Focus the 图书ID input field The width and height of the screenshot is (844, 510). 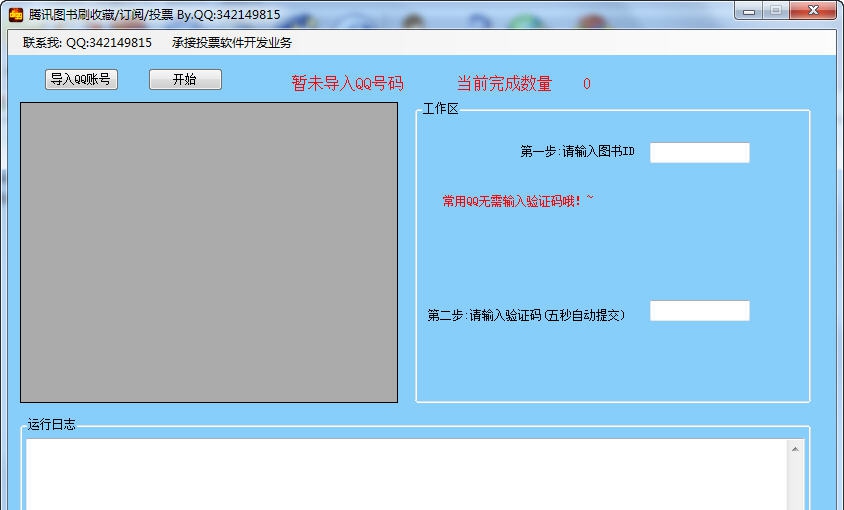[x=700, y=152]
